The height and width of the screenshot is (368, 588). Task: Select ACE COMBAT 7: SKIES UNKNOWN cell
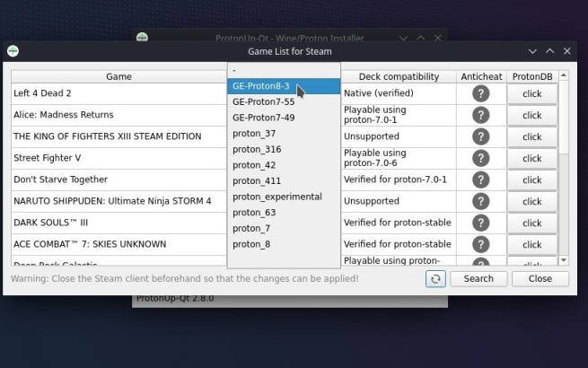118,244
